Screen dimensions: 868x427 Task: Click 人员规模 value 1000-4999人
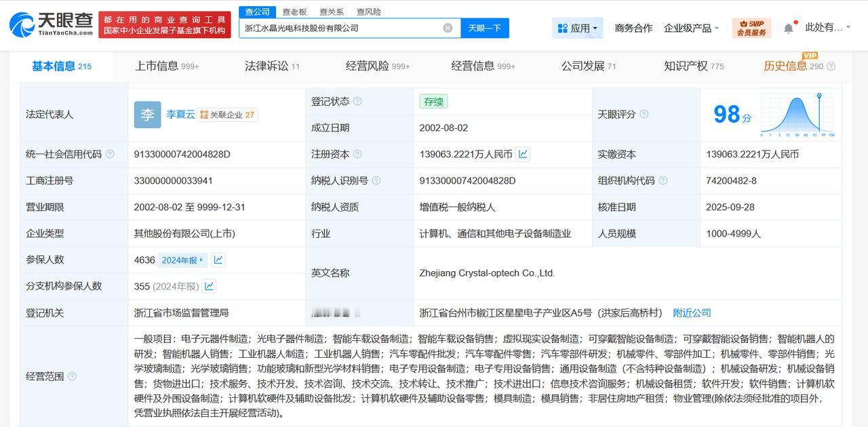coord(733,233)
